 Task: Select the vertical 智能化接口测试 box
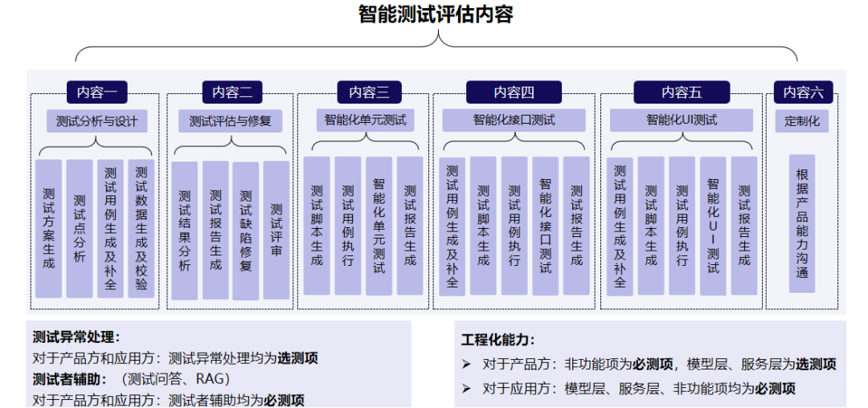tap(545, 226)
